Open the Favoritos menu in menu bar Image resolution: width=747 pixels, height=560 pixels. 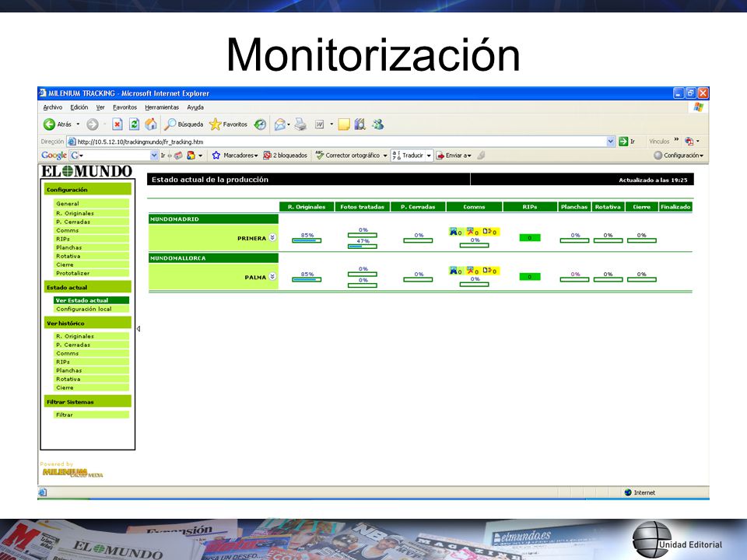(124, 107)
